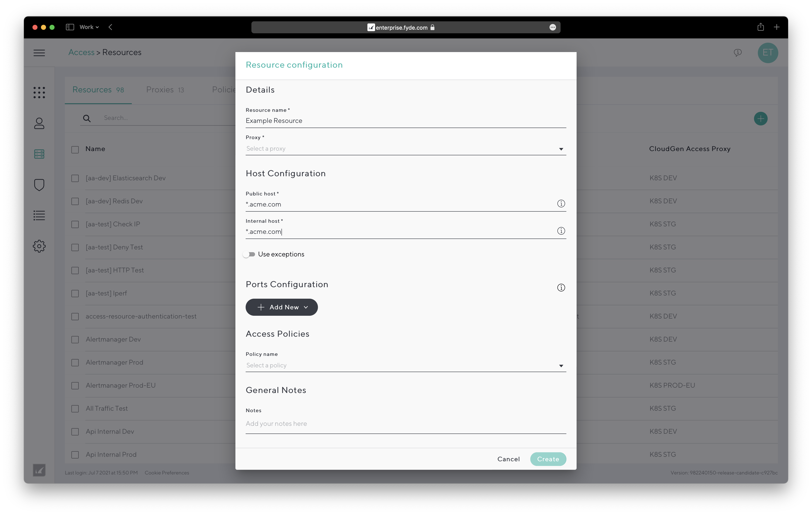
Task: Click the add resource plus icon
Action: (x=761, y=118)
